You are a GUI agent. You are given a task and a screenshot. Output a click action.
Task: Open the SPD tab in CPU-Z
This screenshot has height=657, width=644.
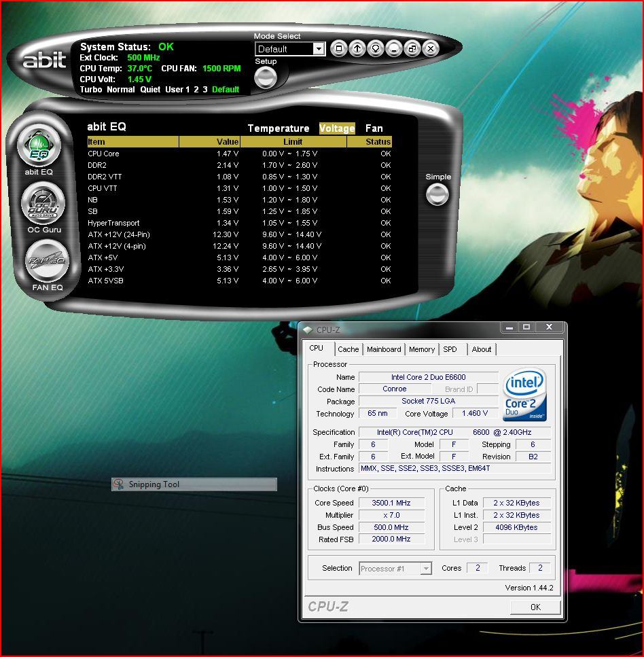click(450, 349)
